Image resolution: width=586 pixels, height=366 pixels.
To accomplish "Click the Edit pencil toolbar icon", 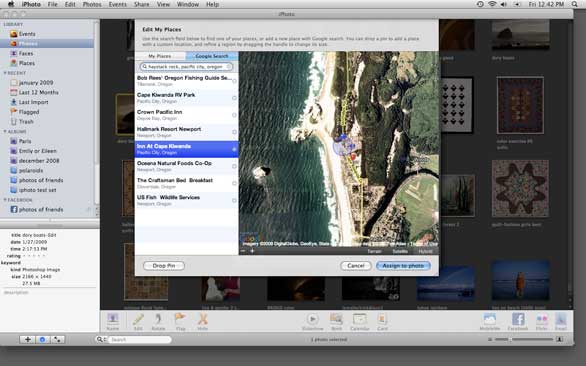I will 138,321.
